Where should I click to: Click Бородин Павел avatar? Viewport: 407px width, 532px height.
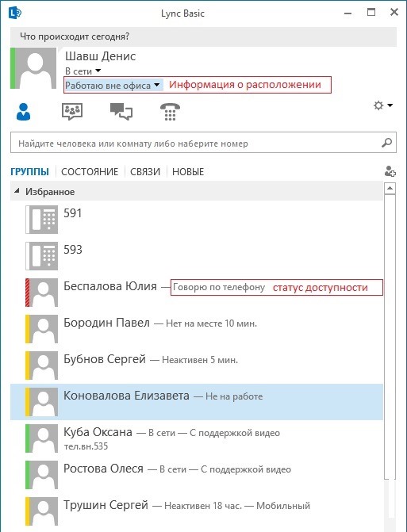(x=42, y=329)
